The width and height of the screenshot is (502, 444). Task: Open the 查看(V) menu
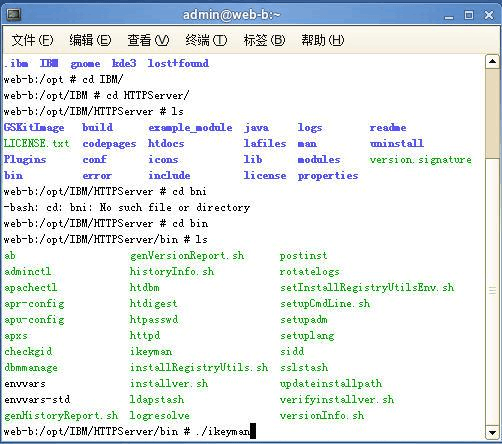pos(148,40)
